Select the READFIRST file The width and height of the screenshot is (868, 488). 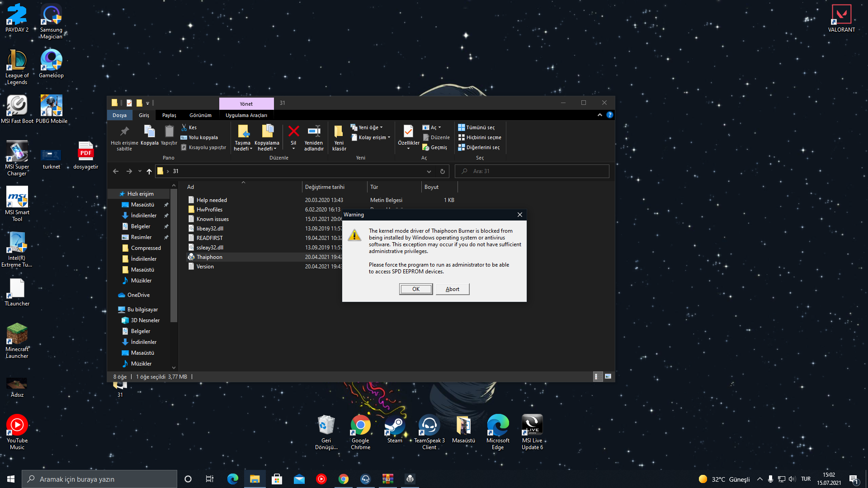point(209,238)
